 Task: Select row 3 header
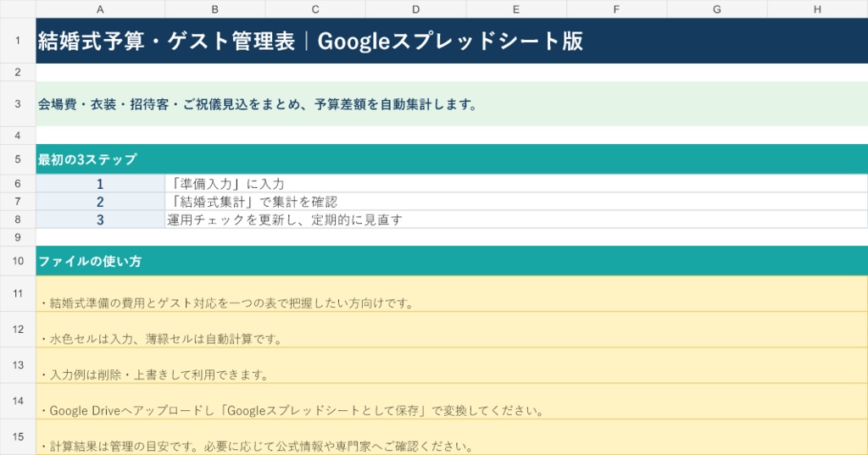(x=18, y=104)
